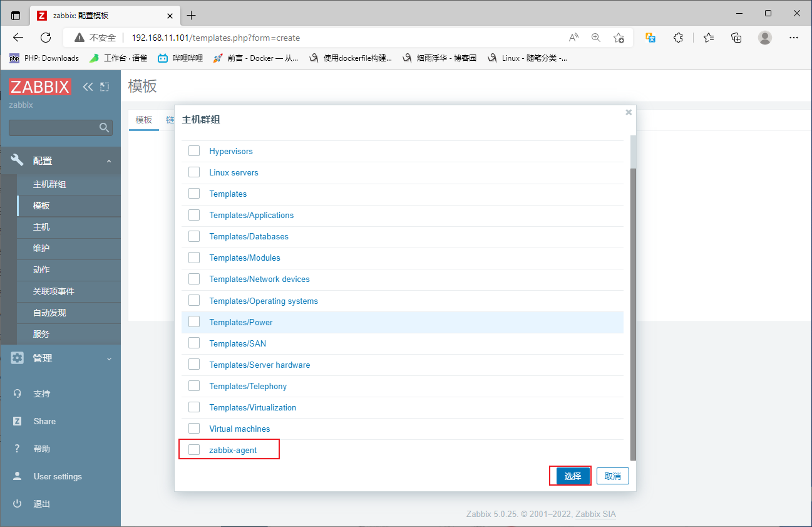
Task: Click the Zabbix SIA footer link
Action: coord(596,514)
